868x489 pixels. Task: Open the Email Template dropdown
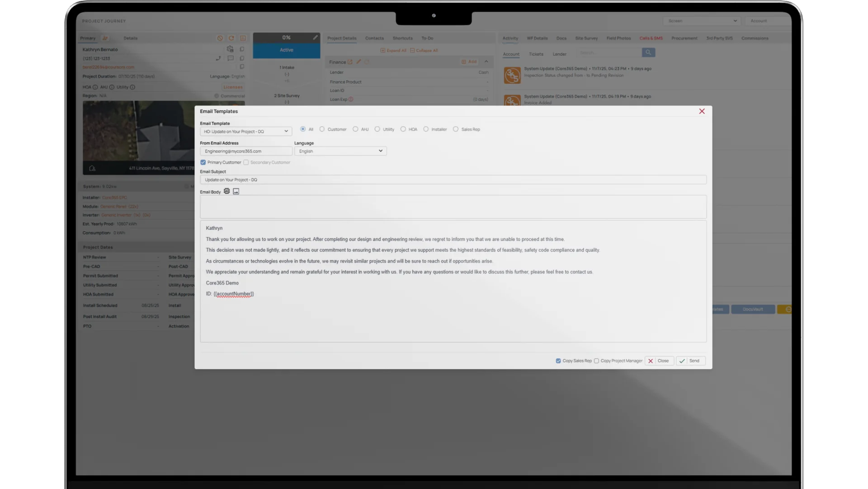click(x=246, y=132)
